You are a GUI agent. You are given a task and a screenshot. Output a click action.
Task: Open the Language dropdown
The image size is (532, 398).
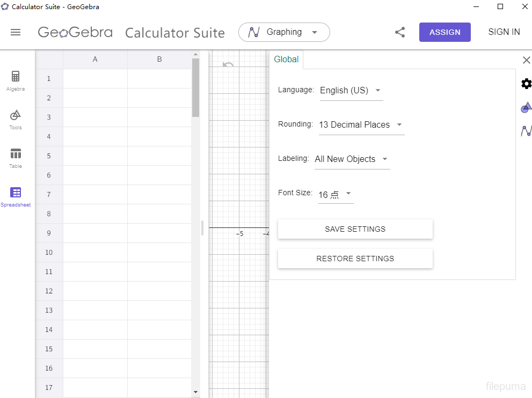[x=351, y=91]
